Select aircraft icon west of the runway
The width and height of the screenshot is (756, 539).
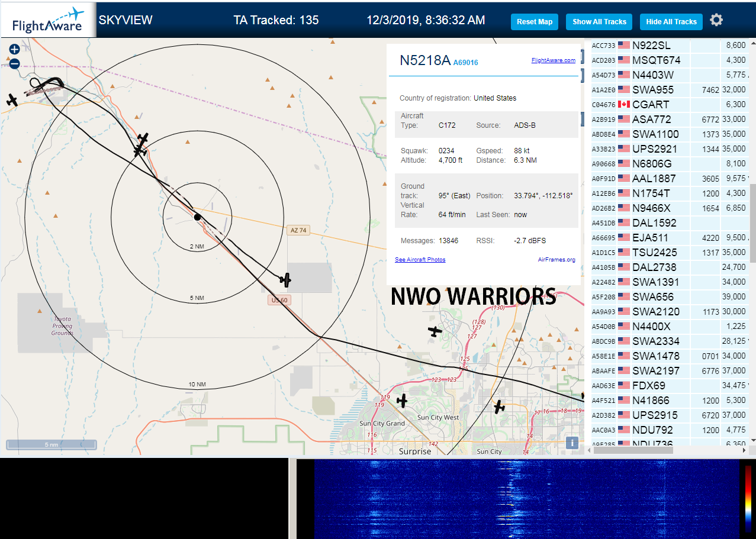[x=12, y=100]
